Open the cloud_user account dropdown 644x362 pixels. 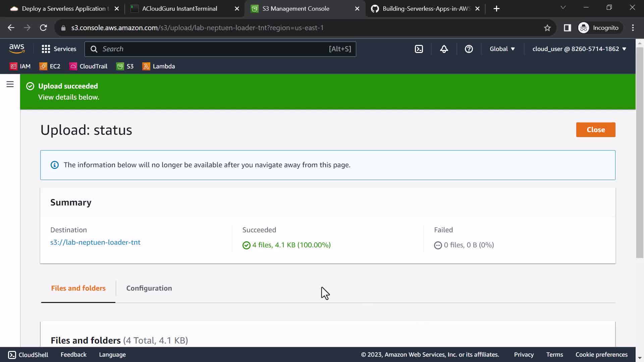[x=579, y=49]
